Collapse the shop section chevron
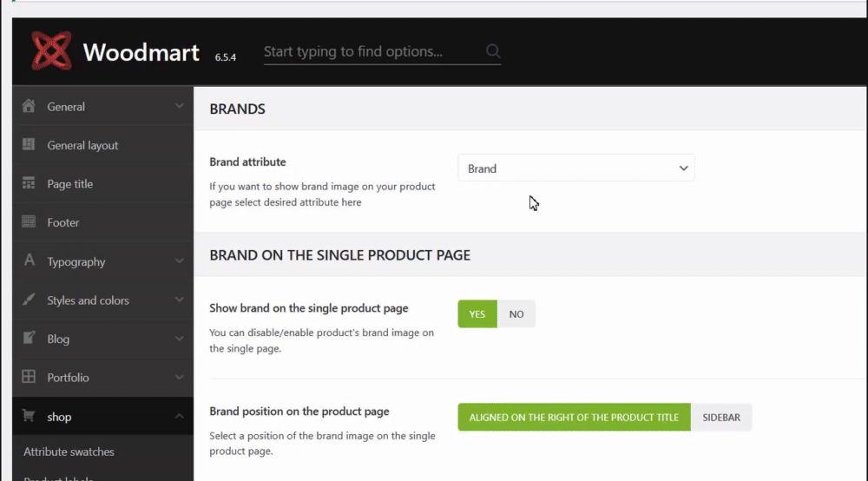The image size is (868, 481). pyautogui.click(x=179, y=417)
